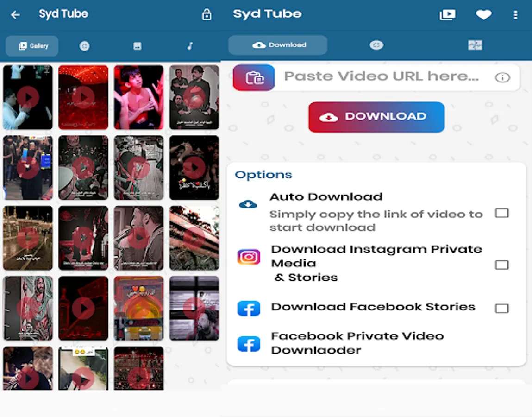This screenshot has width=532, height=417.
Task: Enable Download Facebook Stories checkbox
Action: [502, 308]
